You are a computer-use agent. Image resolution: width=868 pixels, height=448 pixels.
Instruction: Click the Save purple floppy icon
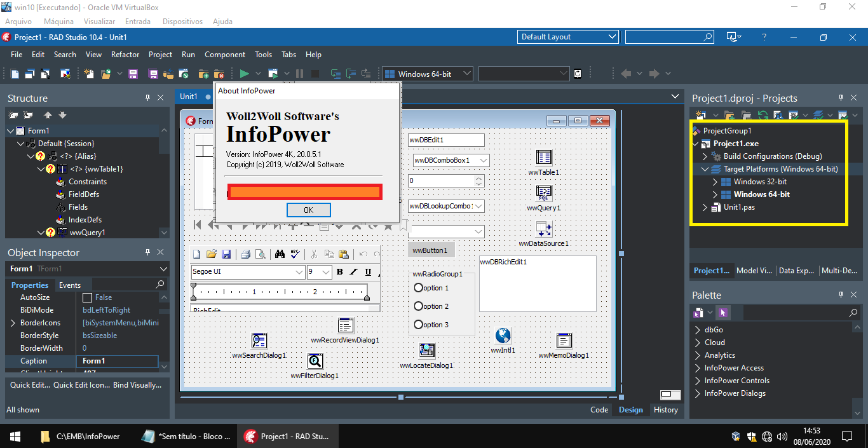133,74
